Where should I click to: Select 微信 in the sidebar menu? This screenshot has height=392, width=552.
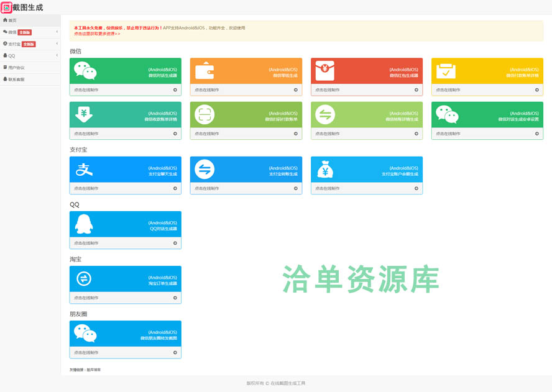click(30, 32)
